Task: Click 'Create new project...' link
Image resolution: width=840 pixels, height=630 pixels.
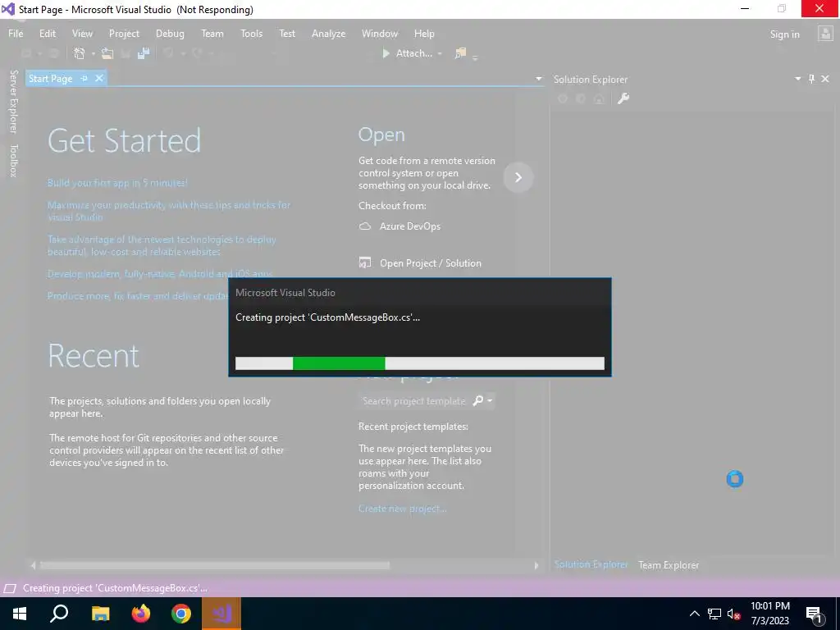Action: click(402, 509)
